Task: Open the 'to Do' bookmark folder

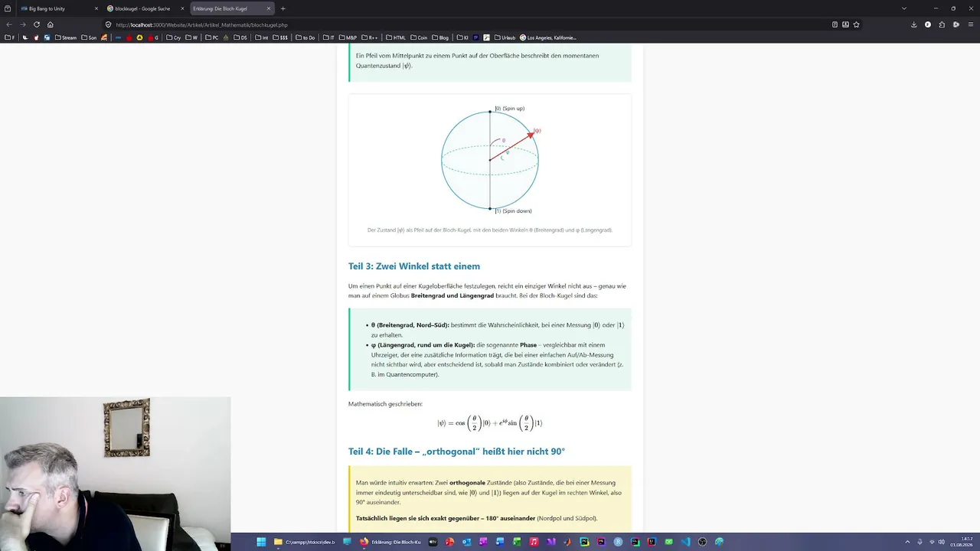Action: point(305,37)
